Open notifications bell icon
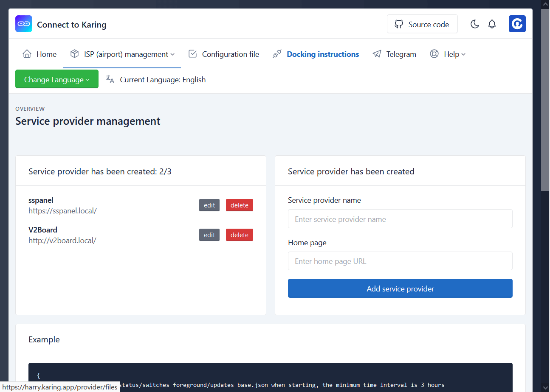The width and height of the screenshot is (550, 392). coord(492,24)
